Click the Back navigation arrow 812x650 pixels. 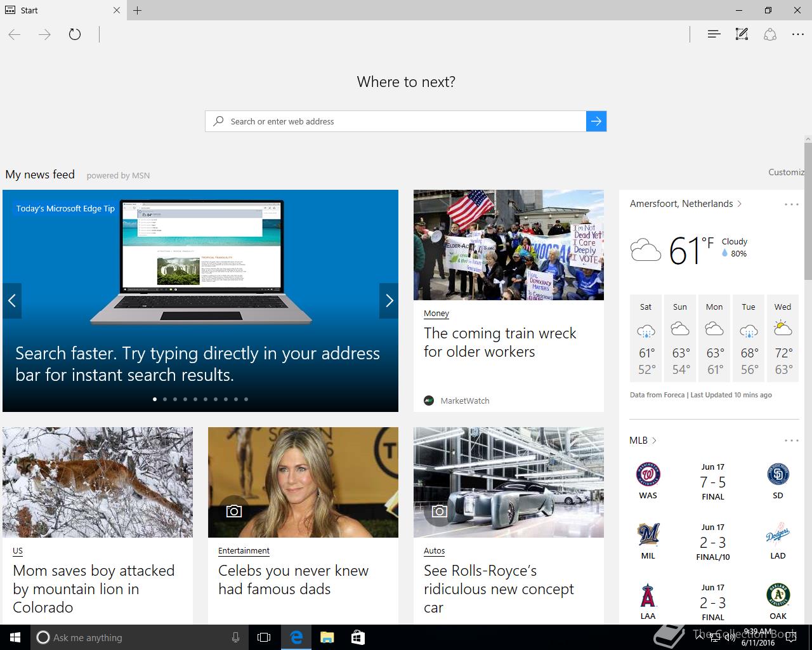(15, 34)
